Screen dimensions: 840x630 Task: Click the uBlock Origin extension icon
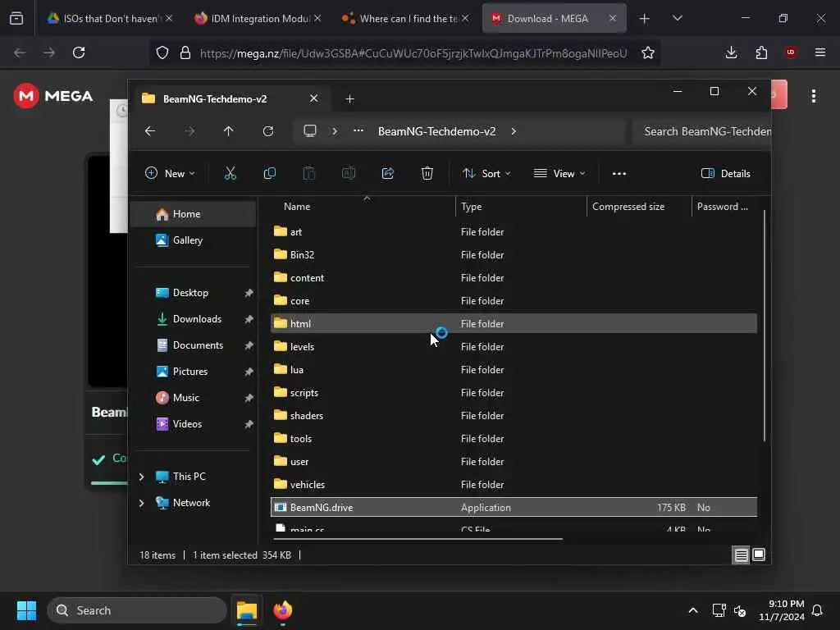click(x=791, y=52)
